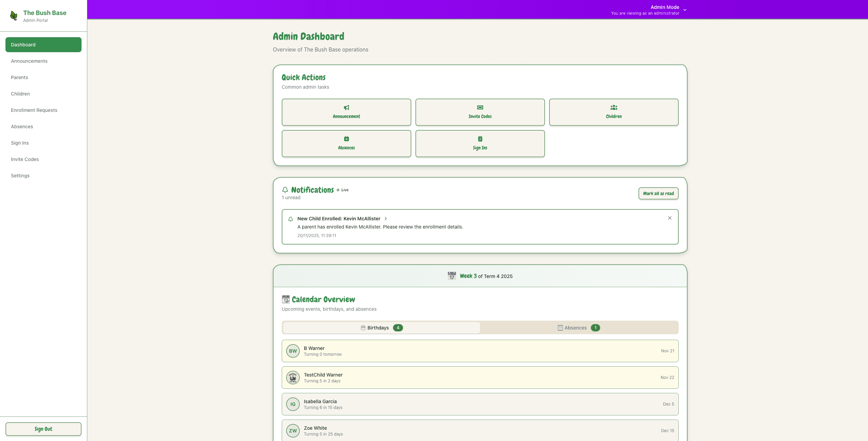Viewport: 868px width, 441px height.
Task: Select TestChild Warner birthday row
Action: tap(480, 378)
